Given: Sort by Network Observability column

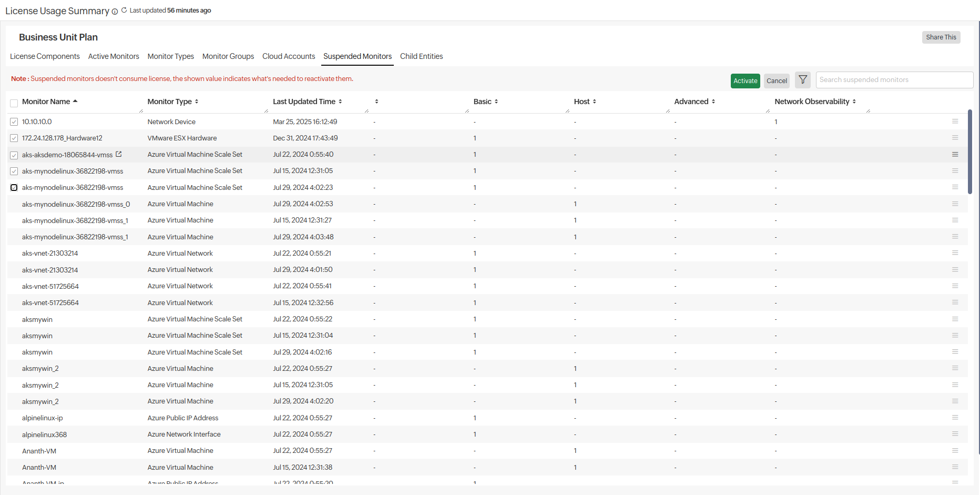Looking at the screenshot, I should click(x=854, y=102).
